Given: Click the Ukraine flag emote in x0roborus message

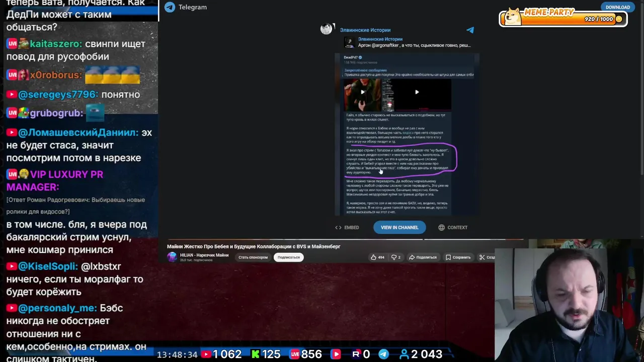Looking at the screenshot, I should [x=112, y=75].
